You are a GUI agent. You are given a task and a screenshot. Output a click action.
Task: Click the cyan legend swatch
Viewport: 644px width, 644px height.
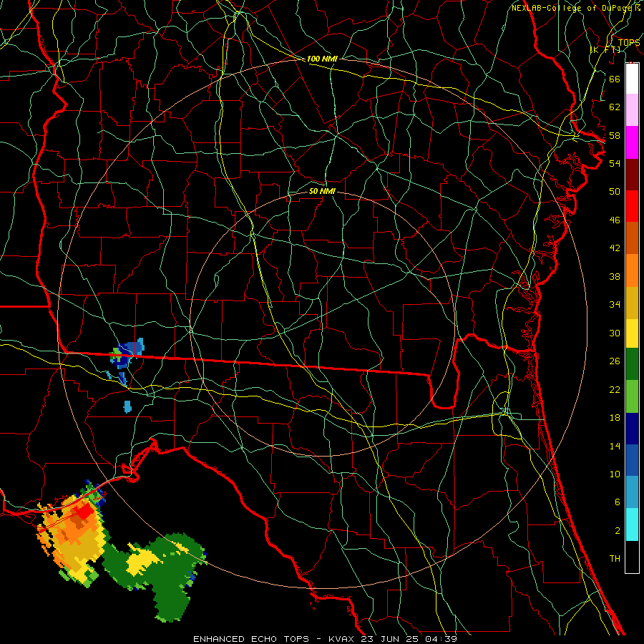632,525
